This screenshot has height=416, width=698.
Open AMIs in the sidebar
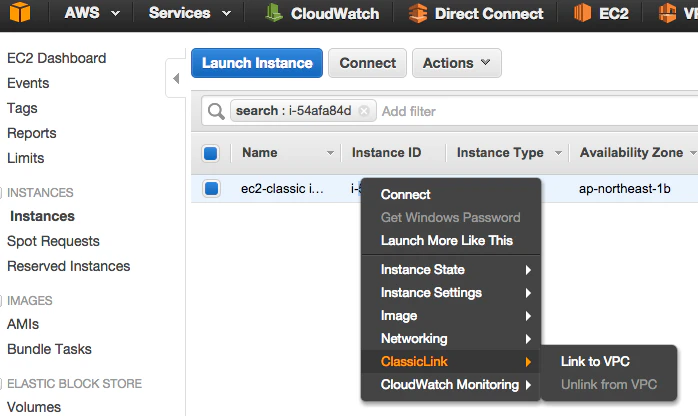23,324
